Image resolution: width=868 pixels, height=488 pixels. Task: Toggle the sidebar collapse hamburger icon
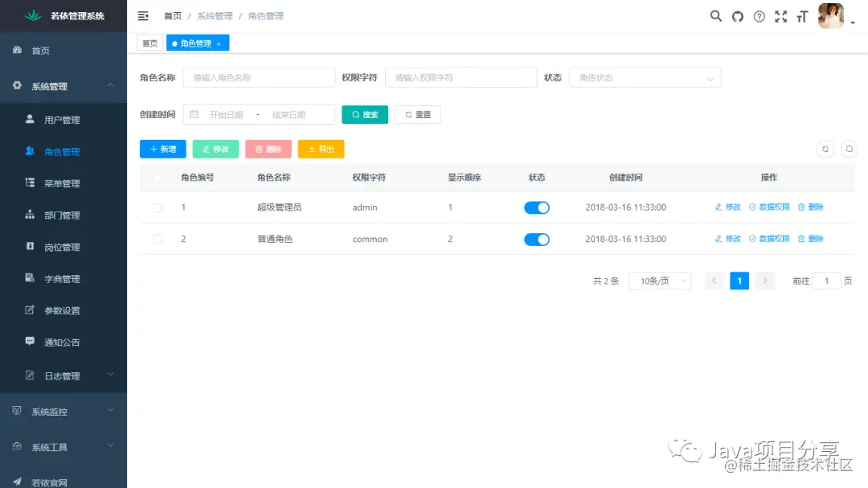click(143, 16)
